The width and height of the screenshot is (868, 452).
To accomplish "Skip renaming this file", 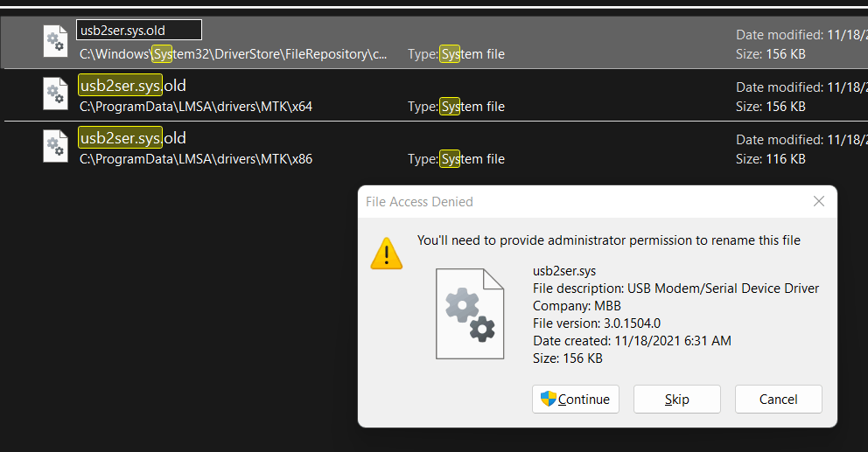I will tap(676, 399).
